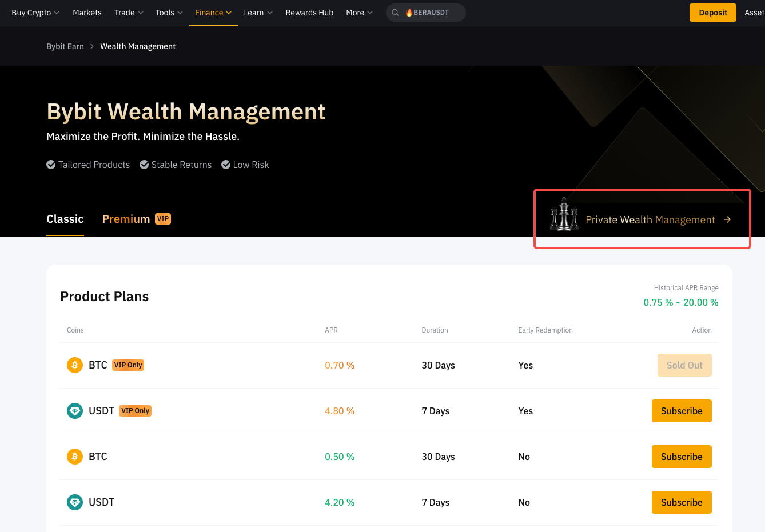Image resolution: width=765 pixels, height=532 pixels.
Task: Go to Bybit Earn breadcrumb link
Action: click(x=65, y=46)
